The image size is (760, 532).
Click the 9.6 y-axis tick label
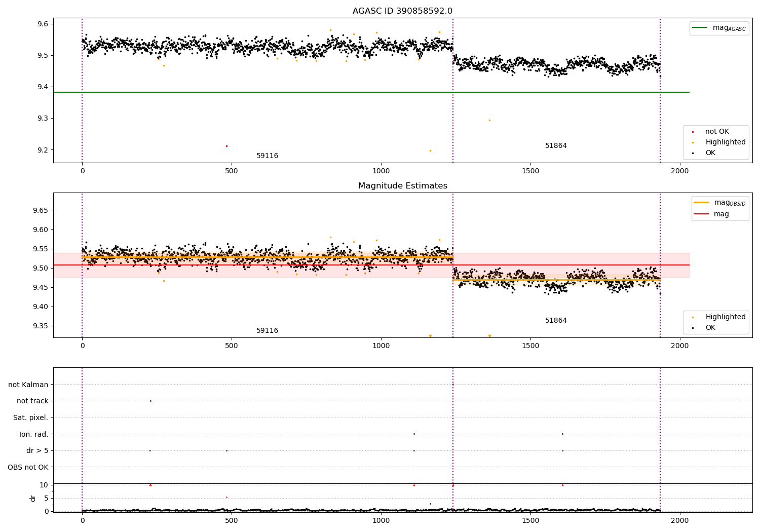[x=43, y=24]
